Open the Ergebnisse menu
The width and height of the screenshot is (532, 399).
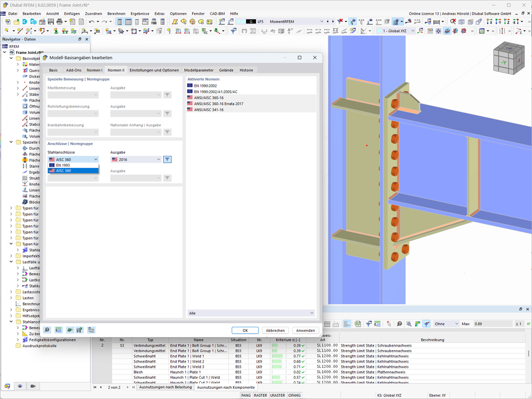[x=140, y=14]
